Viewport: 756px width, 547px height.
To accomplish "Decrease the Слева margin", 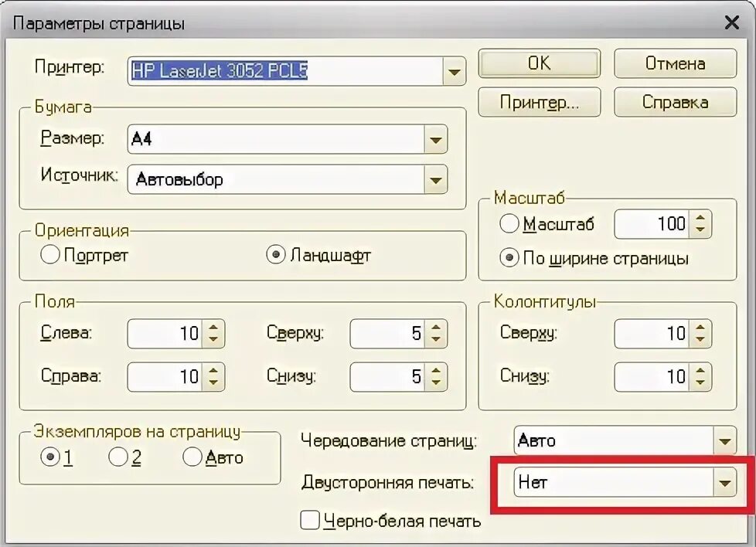I will coord(213,340).
